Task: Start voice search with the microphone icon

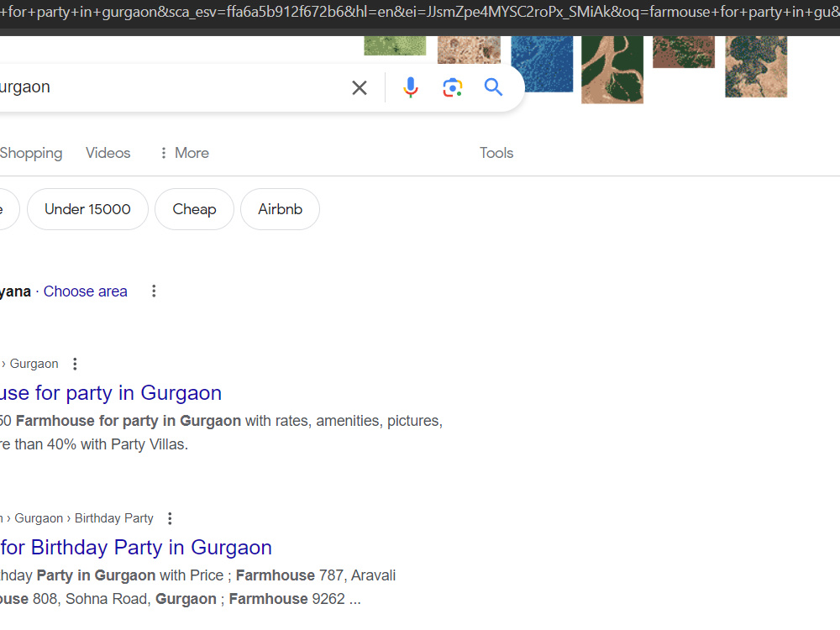Action: [411, 87]
